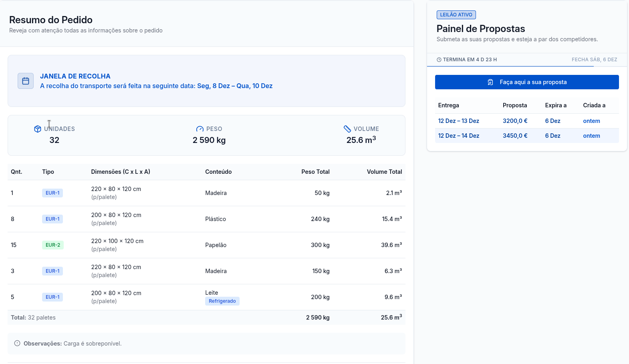Click the info icon beside Observações
629x364 pixels.
(17, 343)
